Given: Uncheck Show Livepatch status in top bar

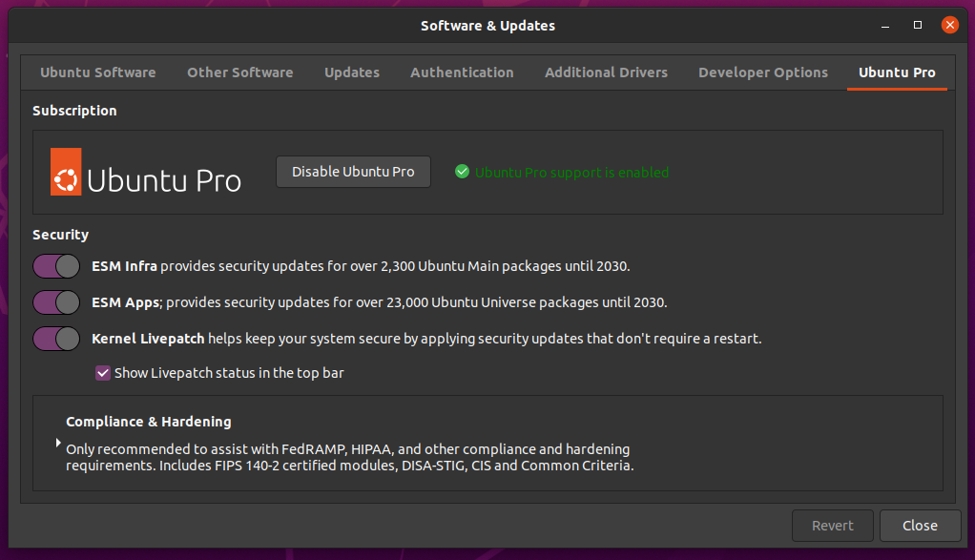Looking at the screenshot, I should [103, 373].
